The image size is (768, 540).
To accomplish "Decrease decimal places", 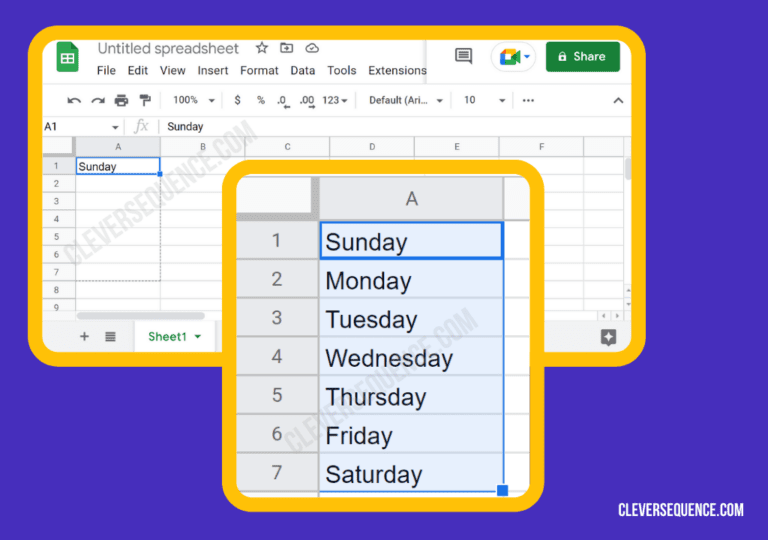I will coord(283,101).
